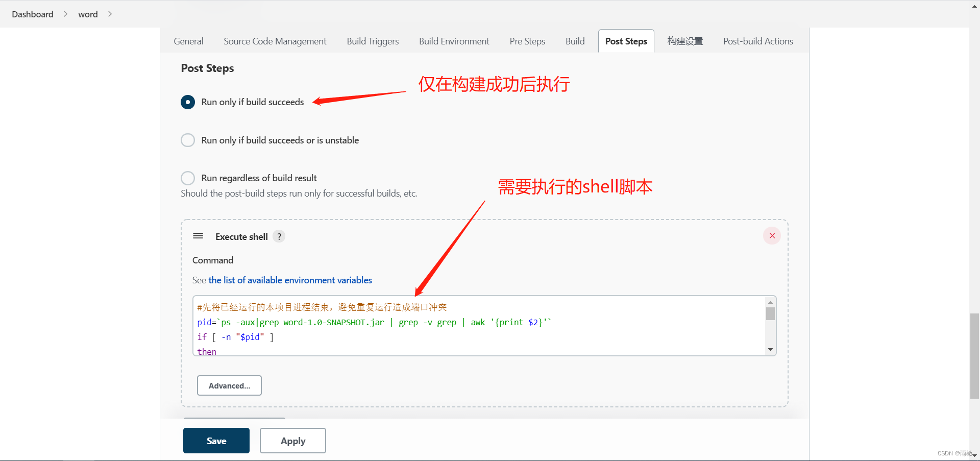Click the command box scrollbar thumb

(x=770, y=314)
